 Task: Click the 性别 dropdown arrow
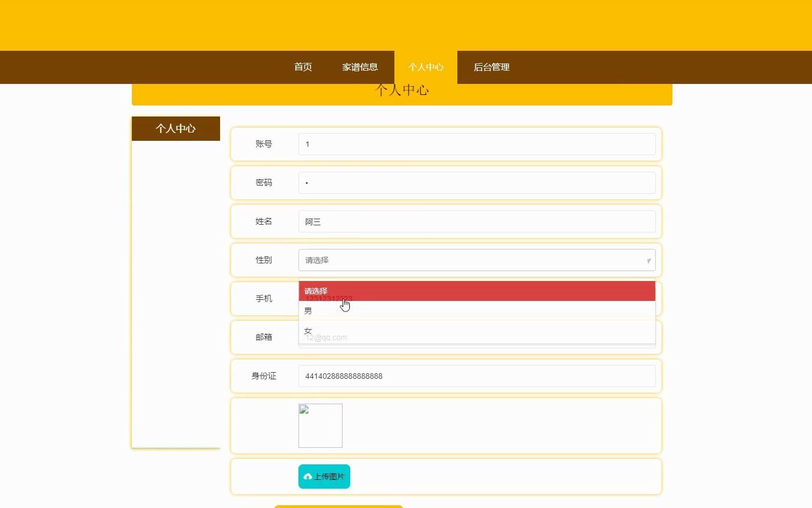tap(649, 261)
